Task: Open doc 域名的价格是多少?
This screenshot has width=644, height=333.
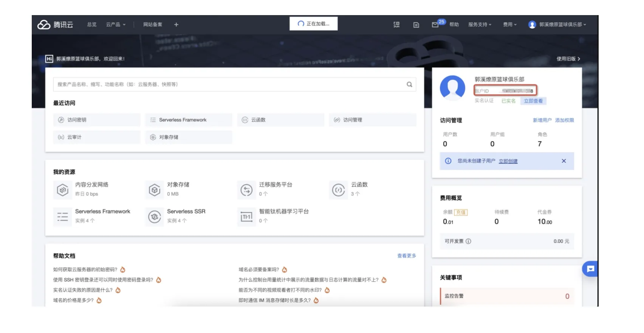Action: pyautogui.click(x=73, y=300)
